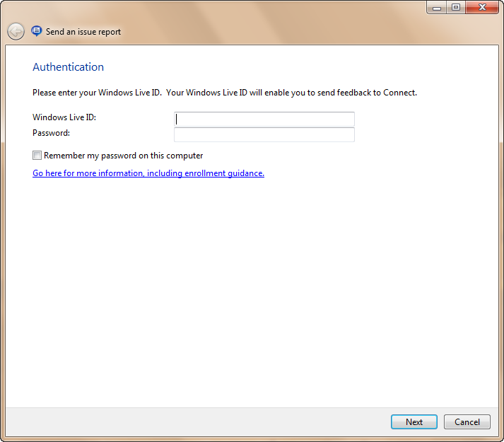Image resolution: width=504 pixels, height=442 pixels.
Task: Click the 'Remember my password on this computer' label
Action: point(123,156)
